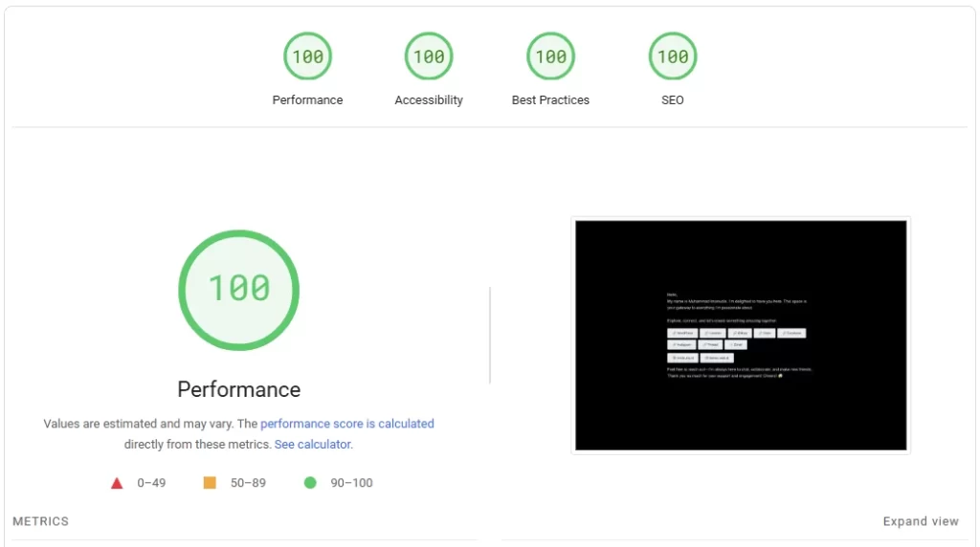The image size is (980, 547).
Task: Select the SEO text label
Action: pos(673,100)
